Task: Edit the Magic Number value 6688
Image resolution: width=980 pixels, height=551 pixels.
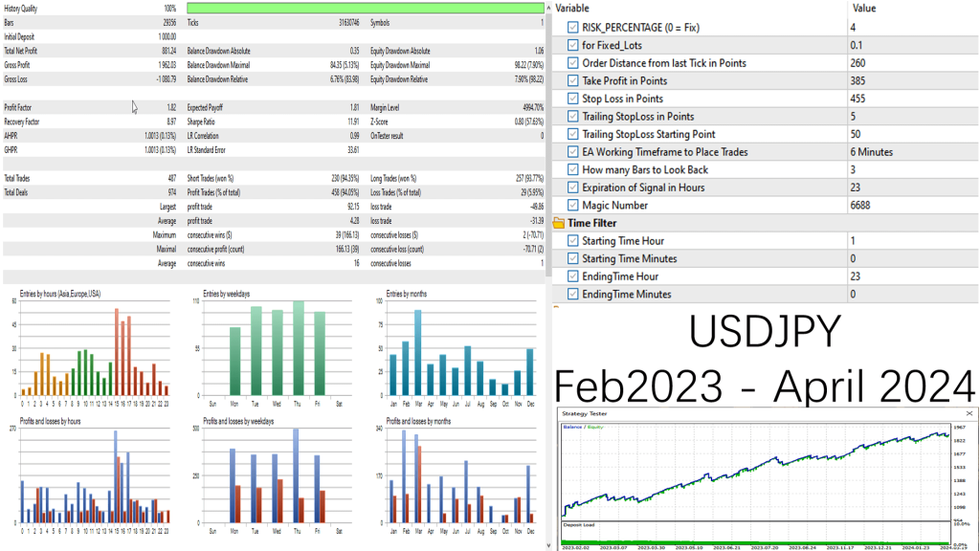Action: pyautogui.click(x=861, y=205)
